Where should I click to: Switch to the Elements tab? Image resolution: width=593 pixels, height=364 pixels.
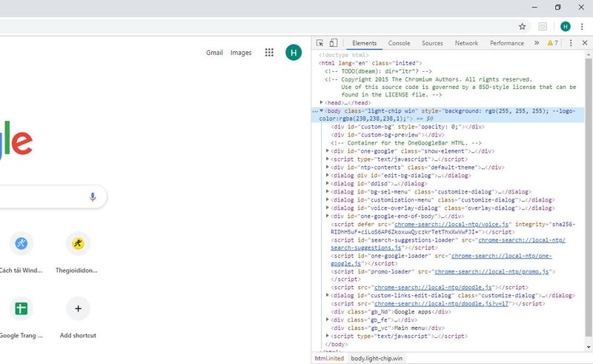click(364, 43)
